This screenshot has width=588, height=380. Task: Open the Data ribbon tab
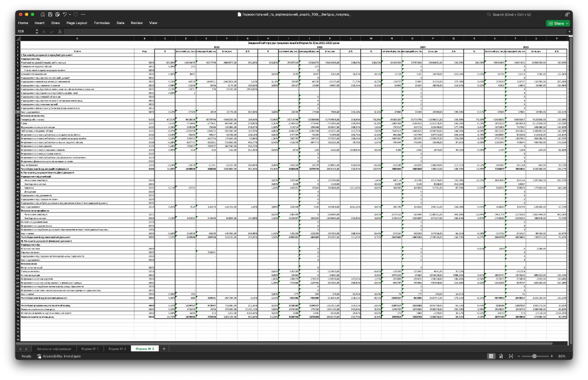[121, 23]
